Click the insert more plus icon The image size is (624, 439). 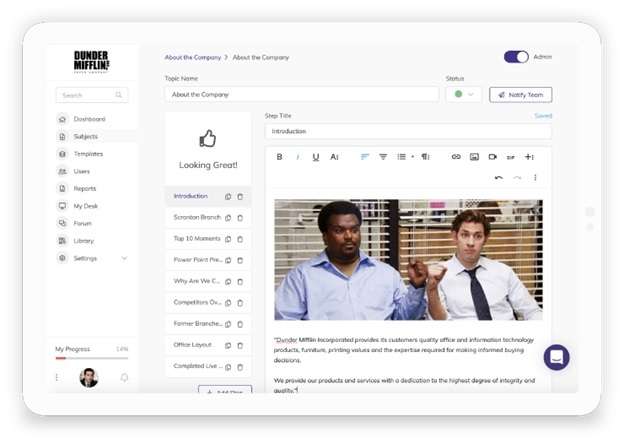pyautogui.click(x=529, y=157)
